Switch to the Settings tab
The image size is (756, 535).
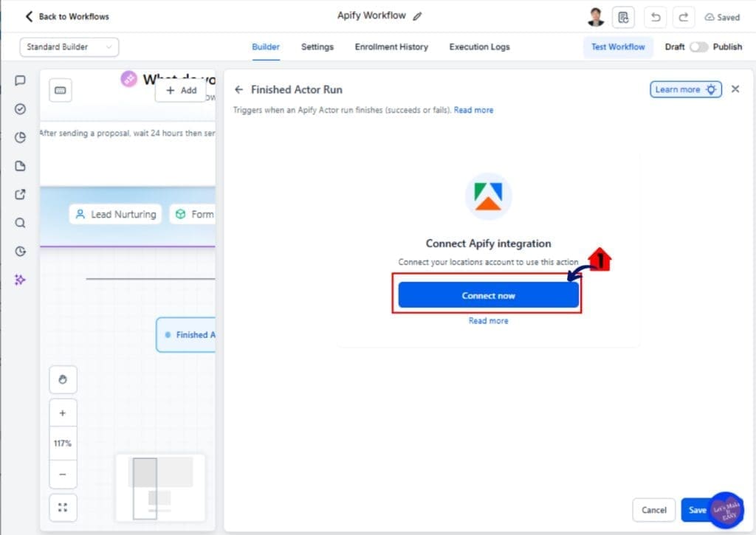[317, 46]
